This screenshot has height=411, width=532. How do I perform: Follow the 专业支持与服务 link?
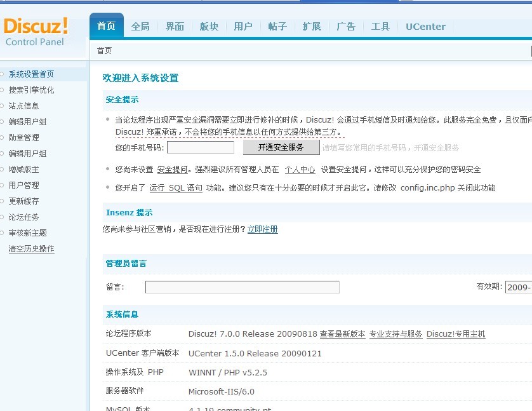click(396, 334)
